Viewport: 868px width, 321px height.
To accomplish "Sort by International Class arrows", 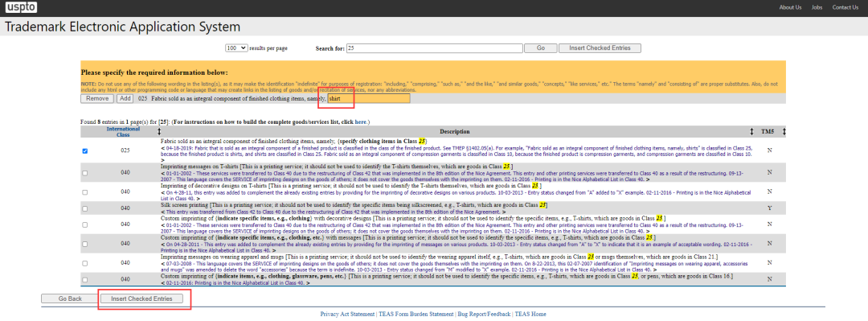I will click(x=159, y=131).
